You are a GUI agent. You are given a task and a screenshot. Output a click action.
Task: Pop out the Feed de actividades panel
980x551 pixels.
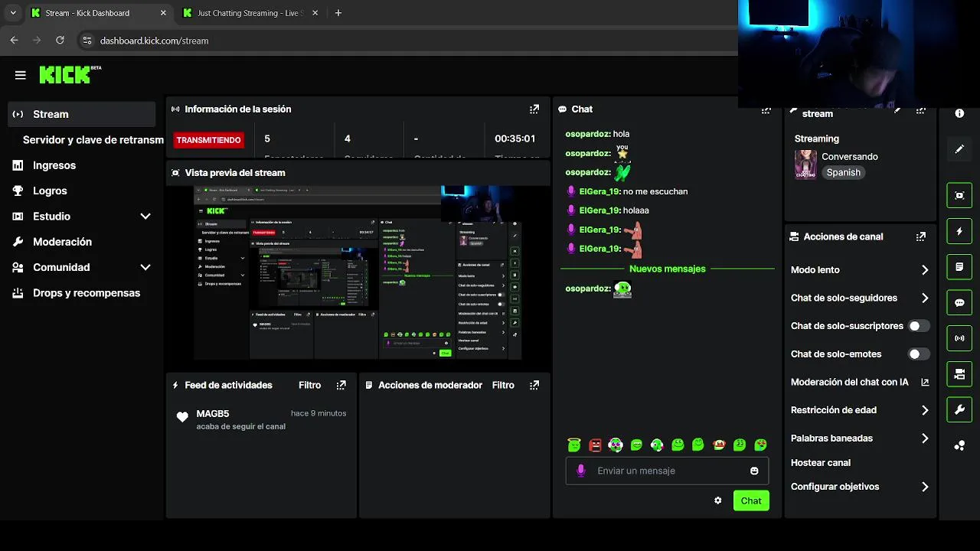point(341,386)
